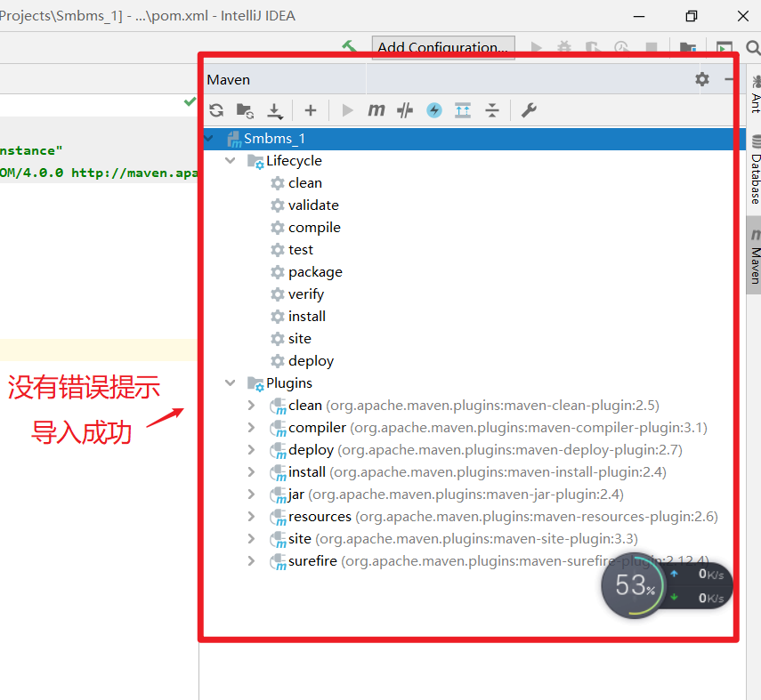This screenshot has height=700, width=761.
Task: Open the Ant side tab
Action: click(x=755, y=94)
